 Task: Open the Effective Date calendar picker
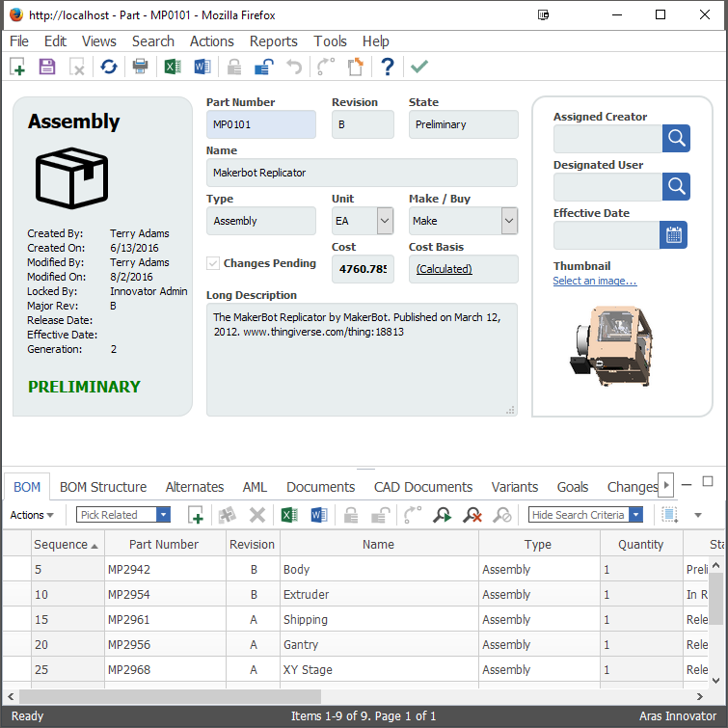coord(673,234)
